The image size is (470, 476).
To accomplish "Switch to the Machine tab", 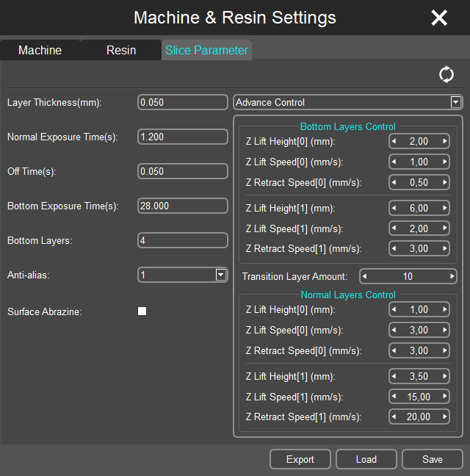I will coord(40,50).
